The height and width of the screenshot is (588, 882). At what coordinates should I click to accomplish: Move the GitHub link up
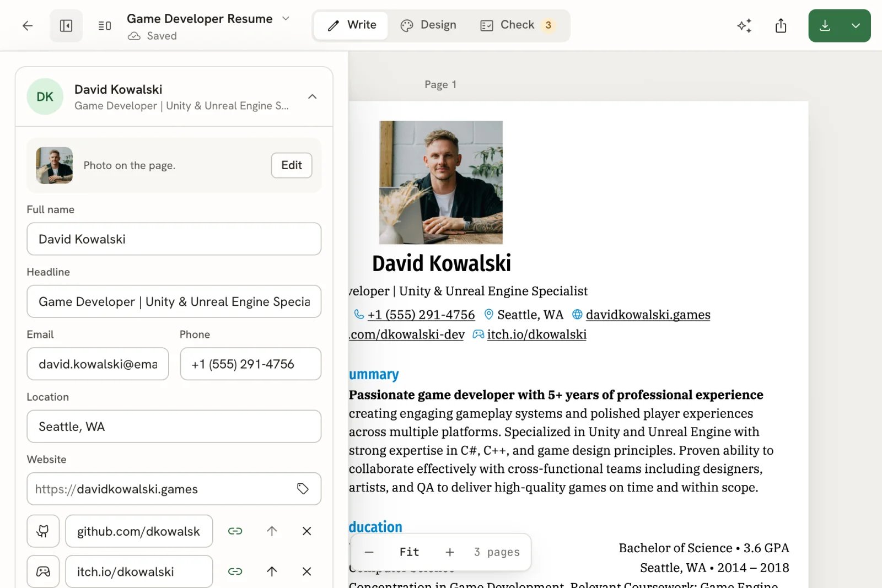(x=272, y=531)
